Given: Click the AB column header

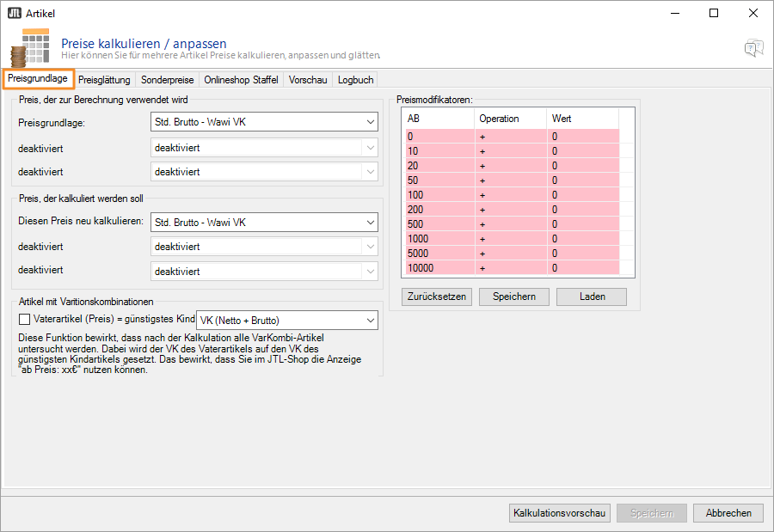Looking at the screenshot, I should [x=439, y=119].
